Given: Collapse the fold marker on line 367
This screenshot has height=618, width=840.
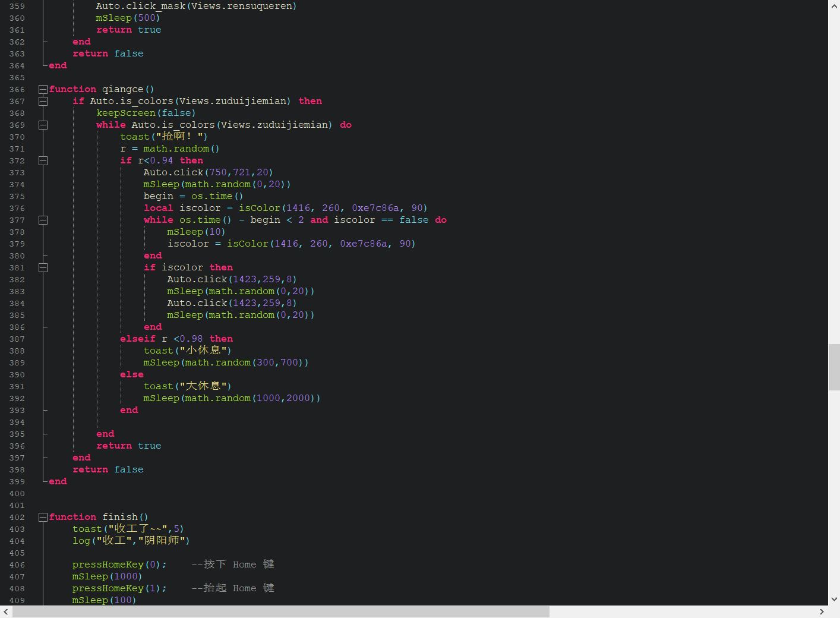Looking at the screenshot, I should 43,101.
